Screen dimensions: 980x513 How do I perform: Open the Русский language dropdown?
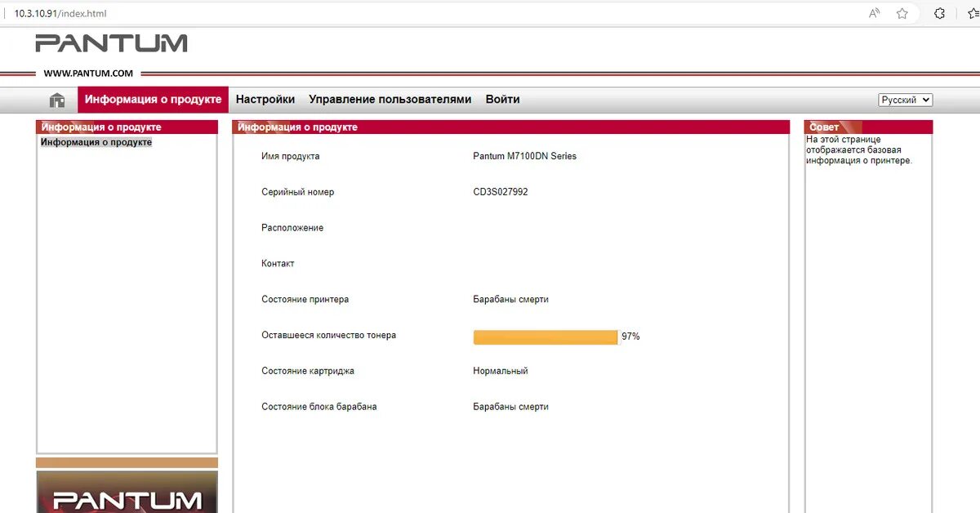pos(906,100)
